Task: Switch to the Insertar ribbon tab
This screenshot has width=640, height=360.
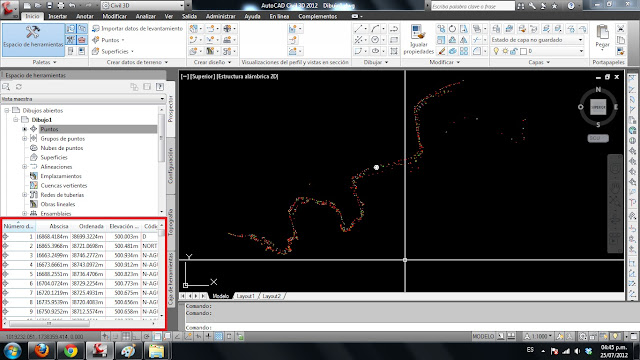Action: tap(58, 16)
